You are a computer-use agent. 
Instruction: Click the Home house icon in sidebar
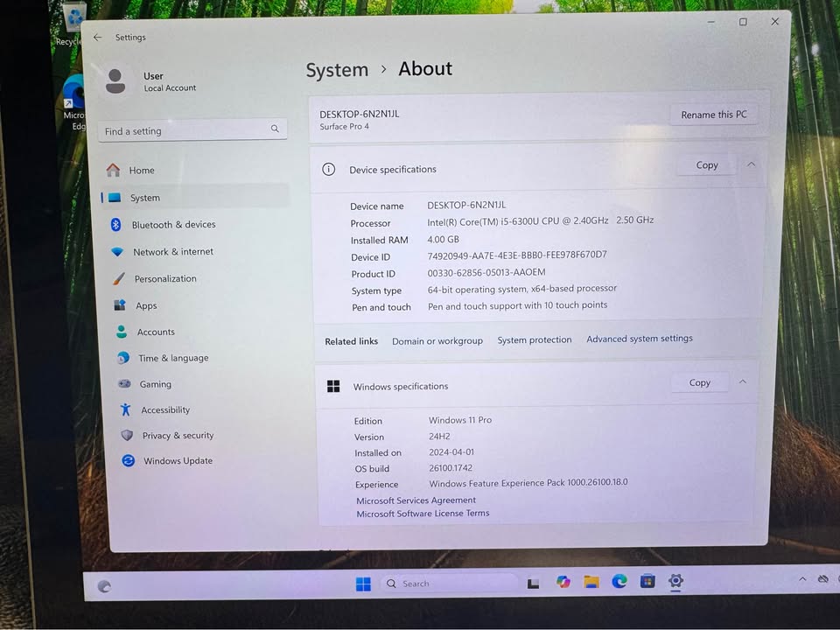(113, 170)
